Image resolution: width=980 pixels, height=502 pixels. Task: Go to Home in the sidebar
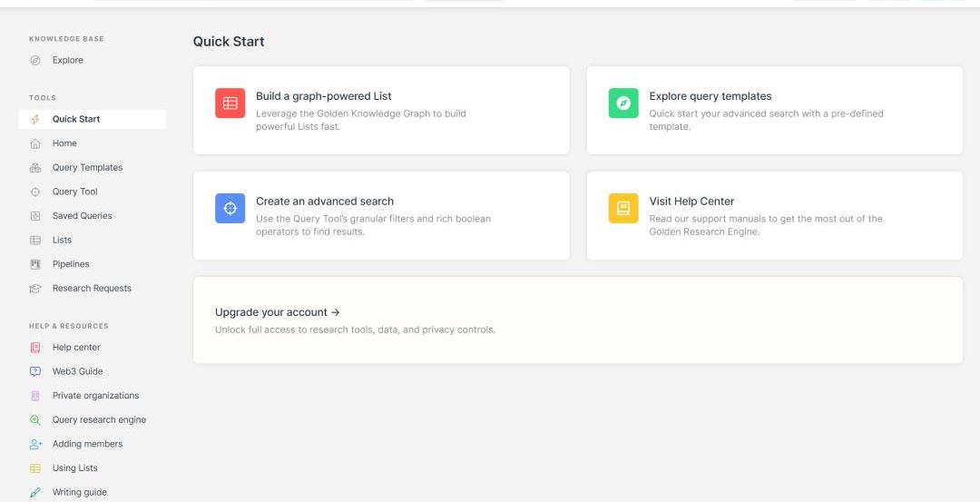(x=64, y=143)
